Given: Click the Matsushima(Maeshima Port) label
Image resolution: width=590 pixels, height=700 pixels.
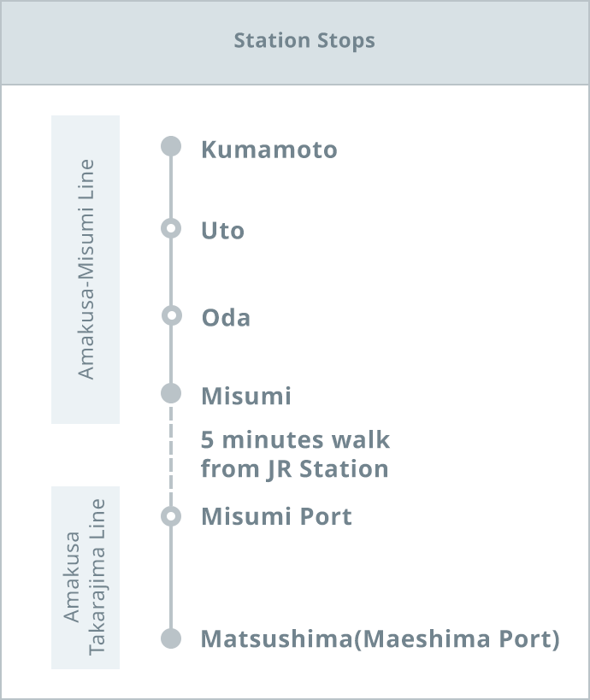Looking at the screenshot, I should [380, 639].
